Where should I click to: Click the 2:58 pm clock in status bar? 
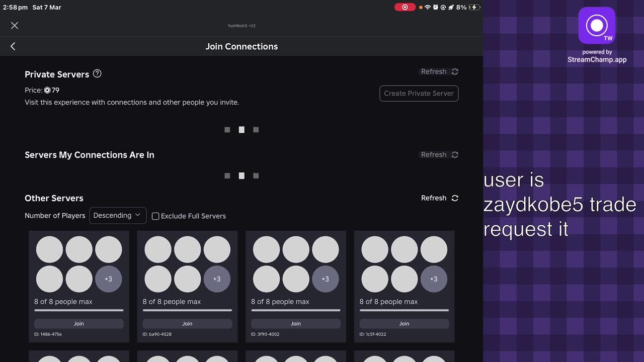click(15, 8)
